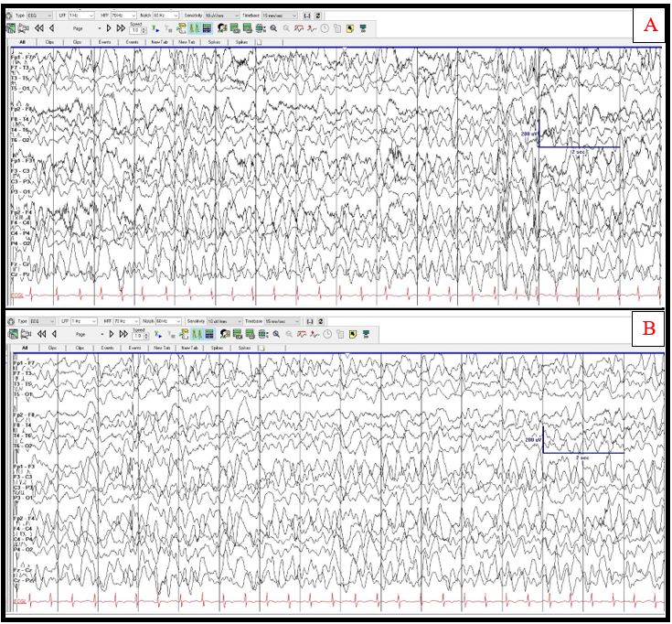Toggle green waveform view button in panel A
The image size is (672, 624).
pos(195,28)
